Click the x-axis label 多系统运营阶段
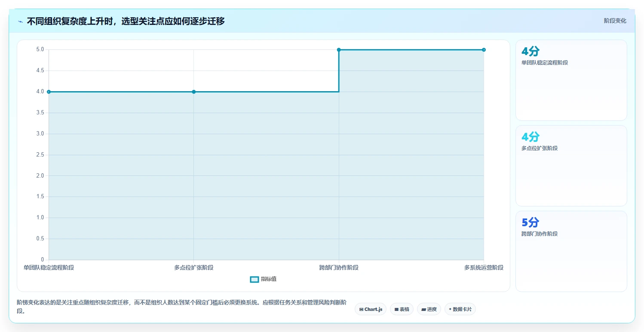 pyautogui.click(x=484, y=267)
